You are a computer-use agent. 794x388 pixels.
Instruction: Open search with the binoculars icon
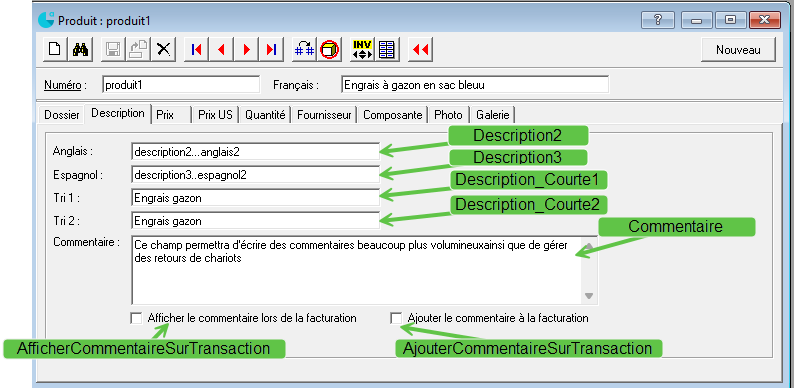(80, 49)
